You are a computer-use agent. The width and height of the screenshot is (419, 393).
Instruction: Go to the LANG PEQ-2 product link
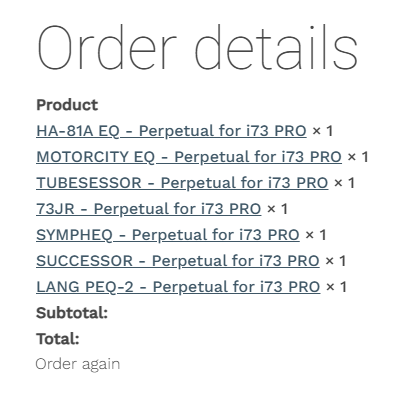point(178,287)
